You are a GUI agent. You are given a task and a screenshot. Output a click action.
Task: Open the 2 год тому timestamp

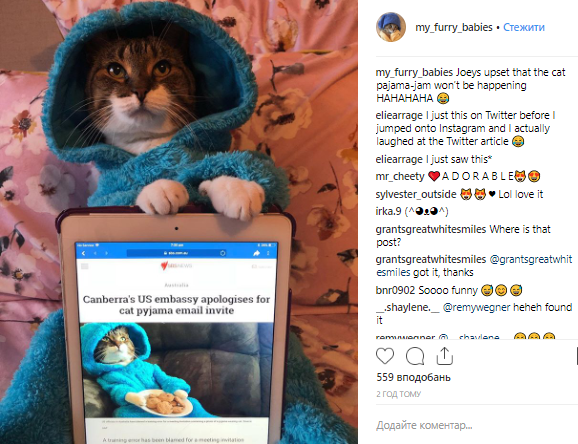click(x=398, y=394)
